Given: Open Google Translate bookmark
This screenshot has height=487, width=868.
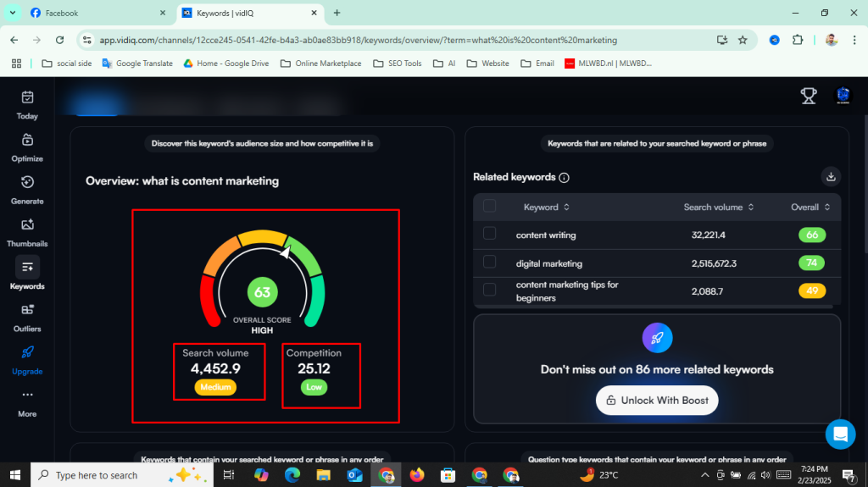Looking at the screenshot, I should point(137,64).
